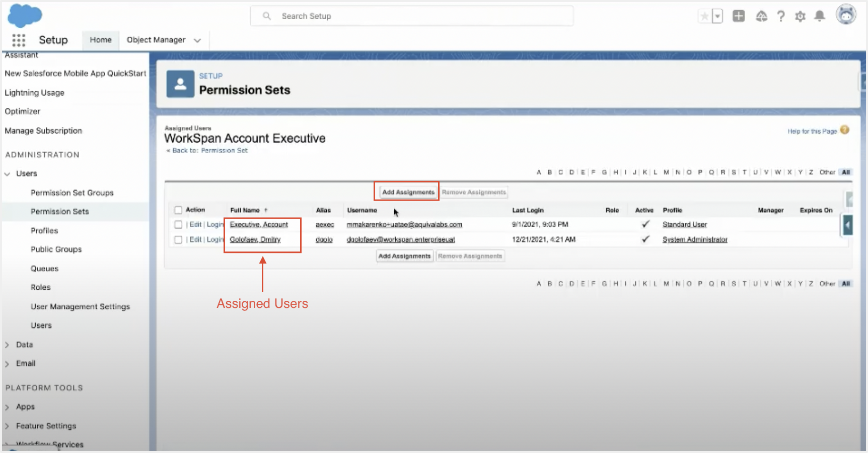
Task: Click the bottom Remove Assignments button
Action: pos(470,256)
